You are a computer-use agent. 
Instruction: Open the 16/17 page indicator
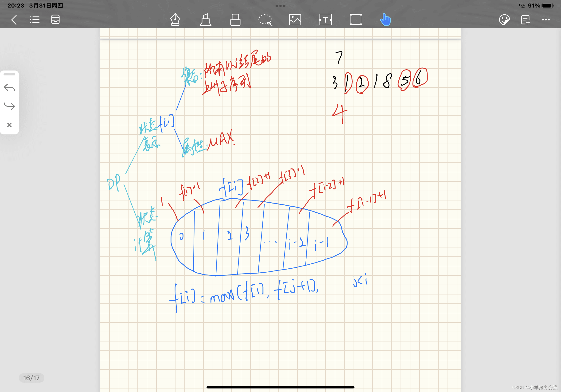31,378
